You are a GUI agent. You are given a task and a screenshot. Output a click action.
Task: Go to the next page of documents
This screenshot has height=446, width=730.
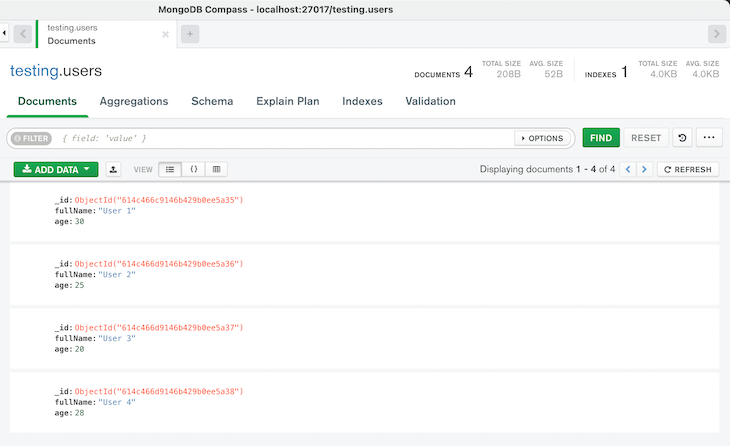pyautogui.click(x=644, y=169)
